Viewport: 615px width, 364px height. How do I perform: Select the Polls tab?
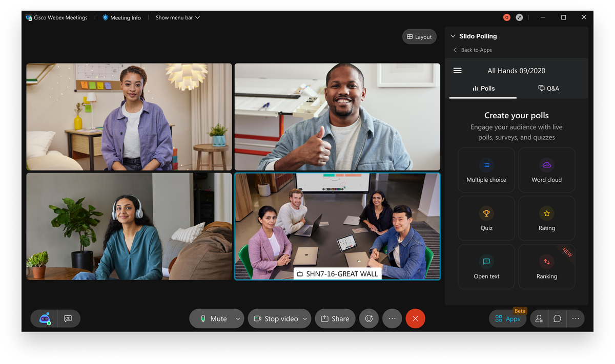click(483, 88)
